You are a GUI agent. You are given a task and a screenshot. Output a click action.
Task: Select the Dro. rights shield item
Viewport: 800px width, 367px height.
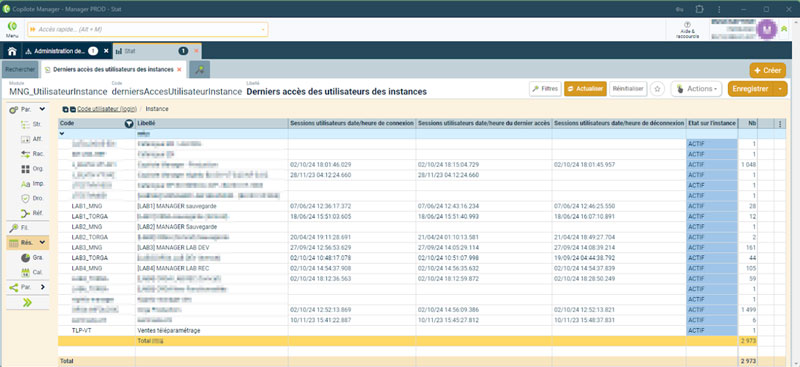coord(32,198)
